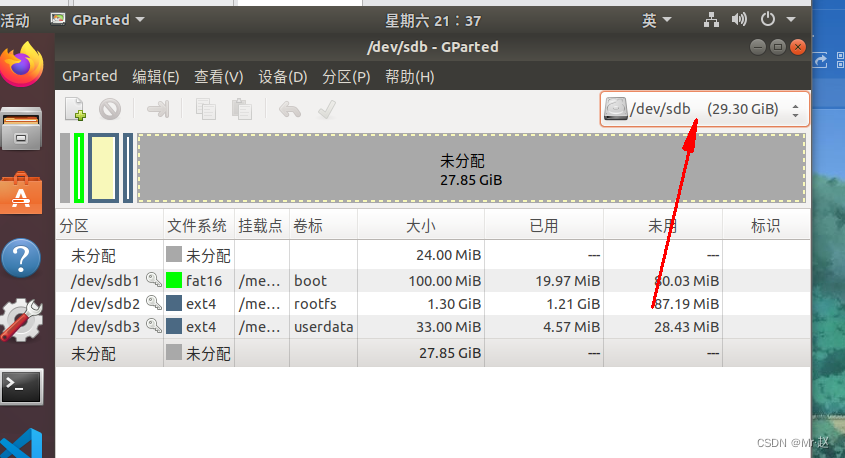
Task: Click the power icon in top bar
Action: tap(768, 19)
